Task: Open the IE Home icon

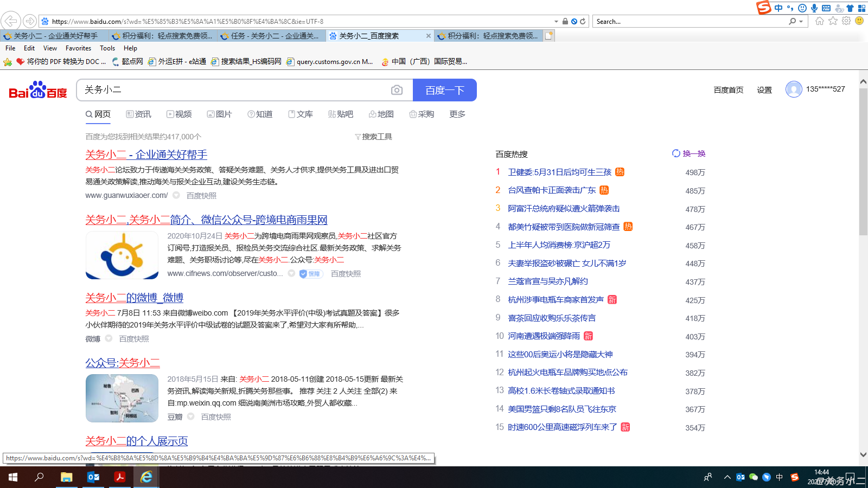Action: pyautogui.click(x=819, y=21)
